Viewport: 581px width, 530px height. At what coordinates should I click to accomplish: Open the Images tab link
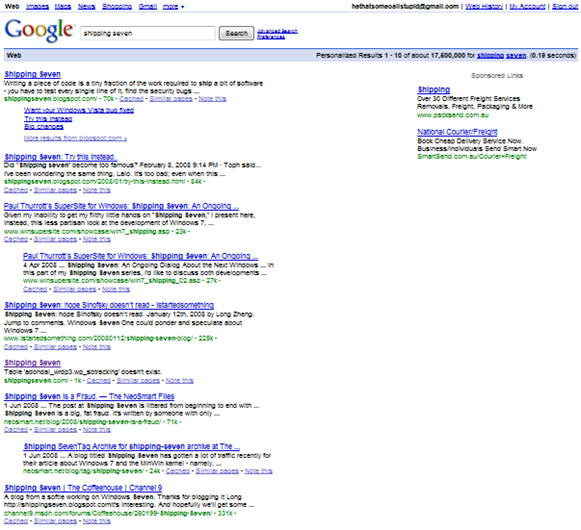37,7
